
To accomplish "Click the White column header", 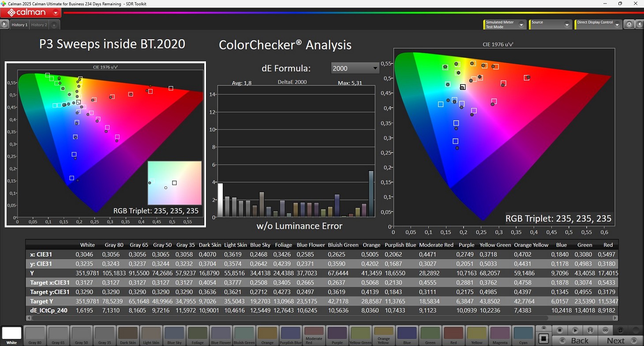I will pos(87,245).
